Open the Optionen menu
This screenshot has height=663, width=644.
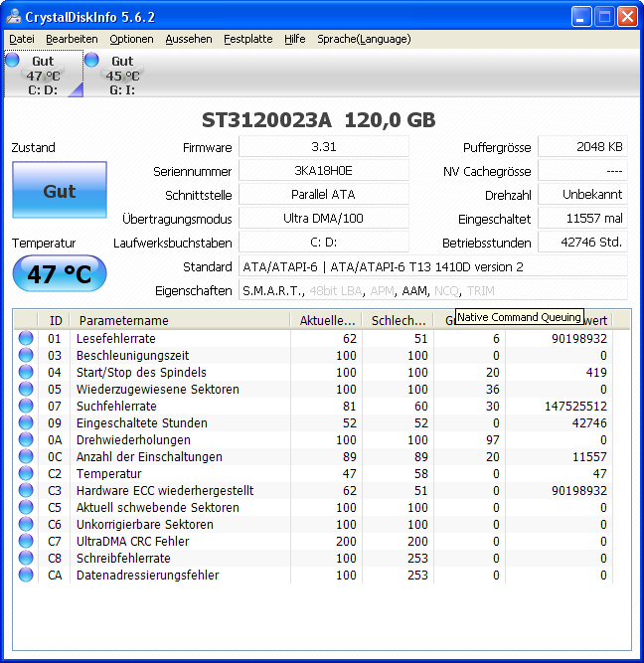(131, 39)
